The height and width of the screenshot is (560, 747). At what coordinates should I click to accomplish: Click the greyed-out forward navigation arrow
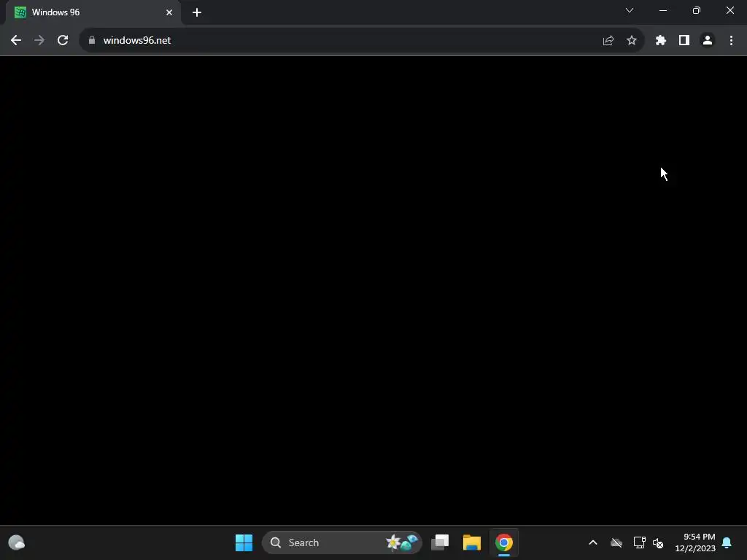39,41
